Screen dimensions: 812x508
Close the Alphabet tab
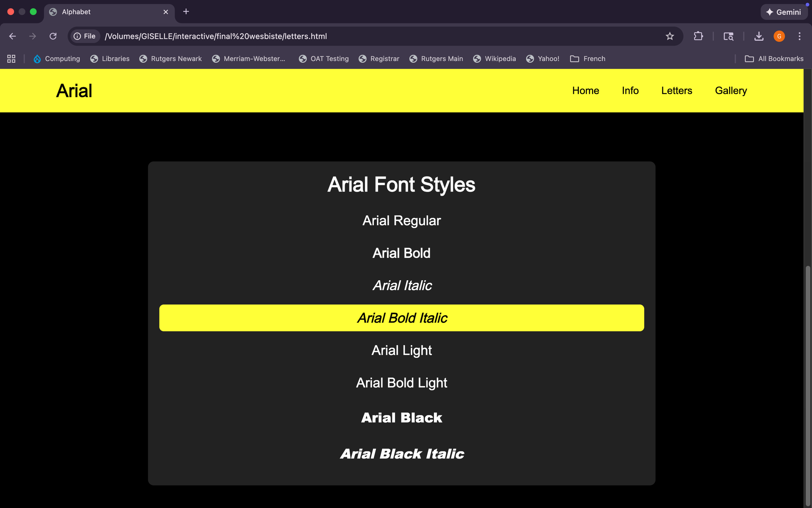(166, 12)
